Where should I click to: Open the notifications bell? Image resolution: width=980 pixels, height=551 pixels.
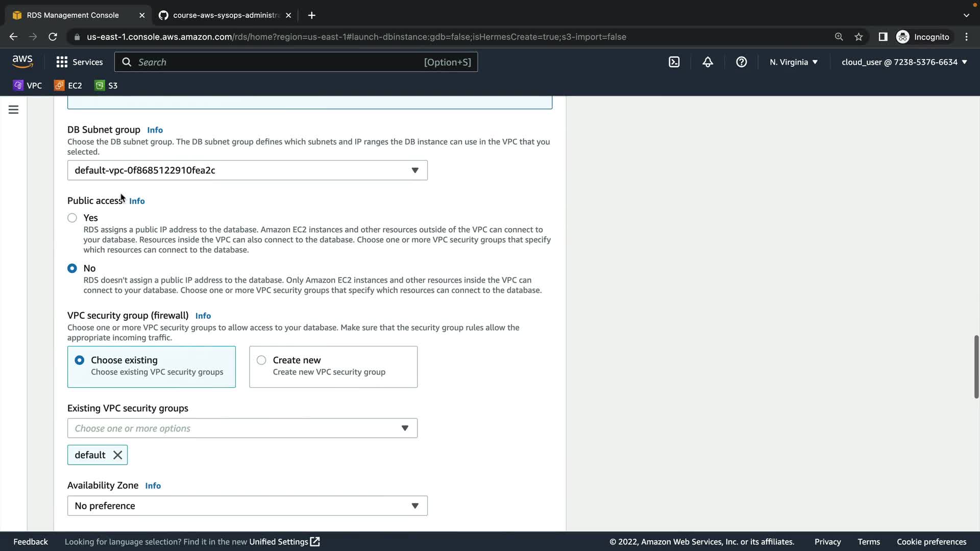tap(707, 62)
